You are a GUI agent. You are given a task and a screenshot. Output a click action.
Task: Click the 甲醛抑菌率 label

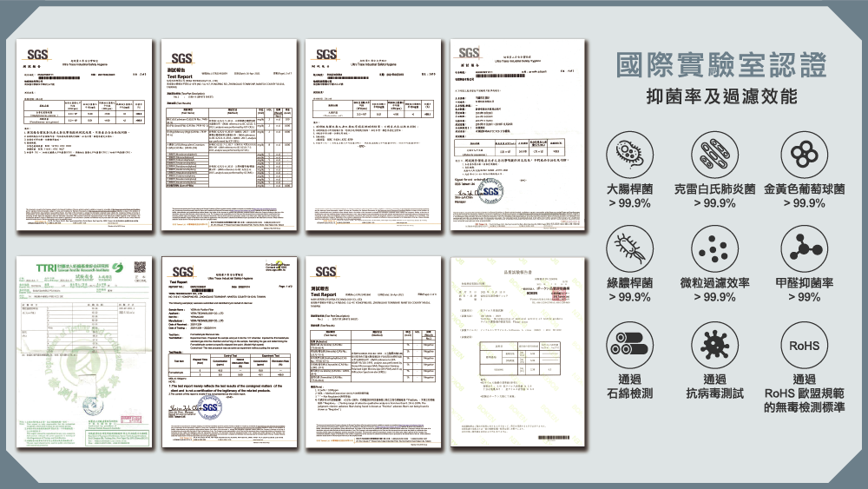805,283
